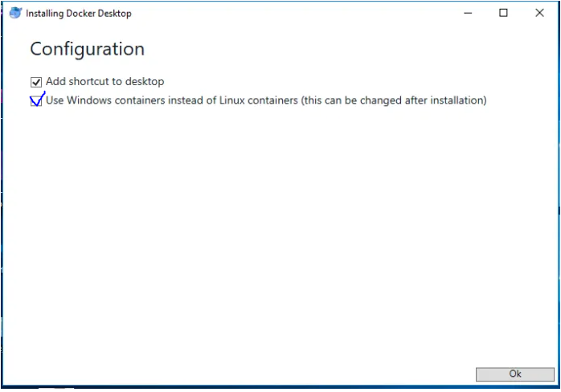561x392 pixels.
Task: Click the Docker whale icon in title bar
Action: [15, 13]
